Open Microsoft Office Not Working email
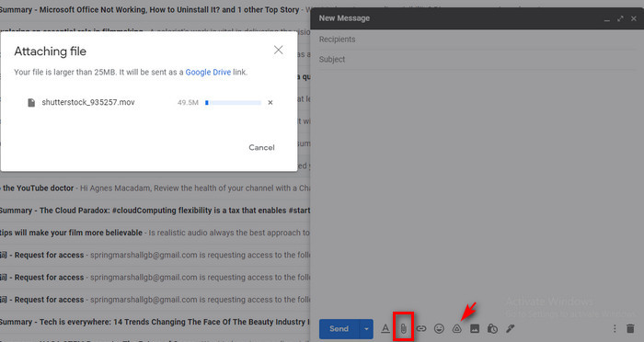 click(155, 9)
